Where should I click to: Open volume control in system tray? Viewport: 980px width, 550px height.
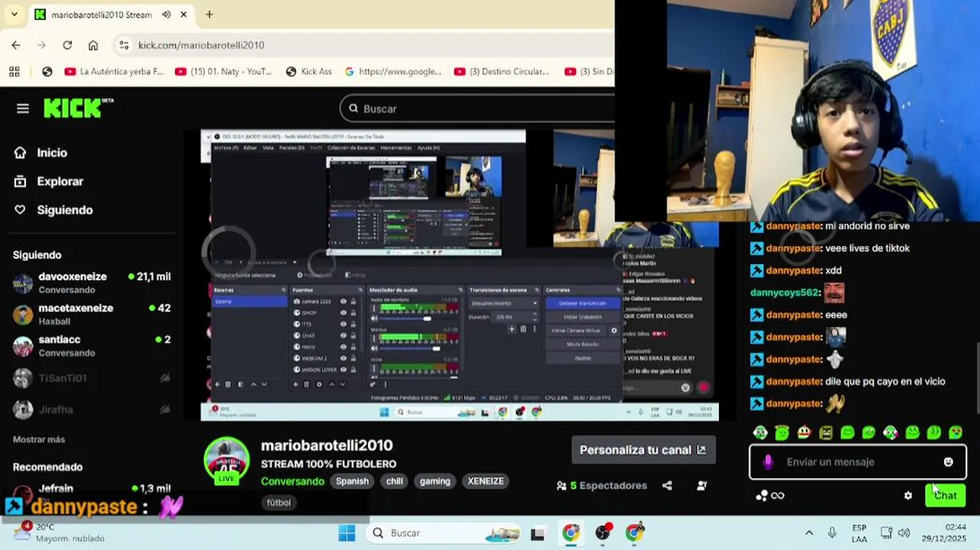[904, 533]
